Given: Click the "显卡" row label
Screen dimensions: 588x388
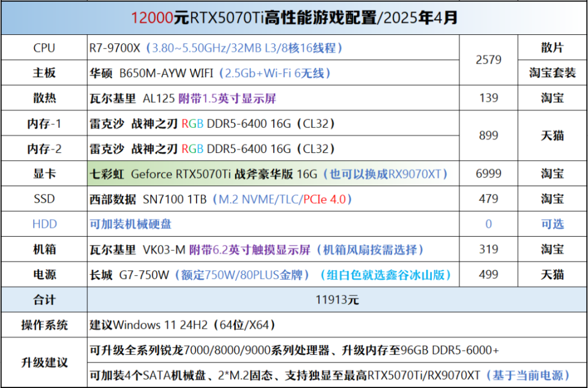Looking at the screenshot, I should click(x=44, y=174).
